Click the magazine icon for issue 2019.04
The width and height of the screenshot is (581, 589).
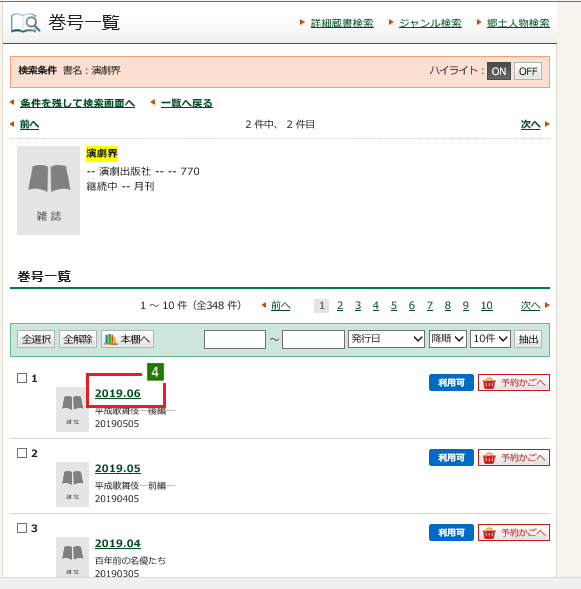pos(72,557)
